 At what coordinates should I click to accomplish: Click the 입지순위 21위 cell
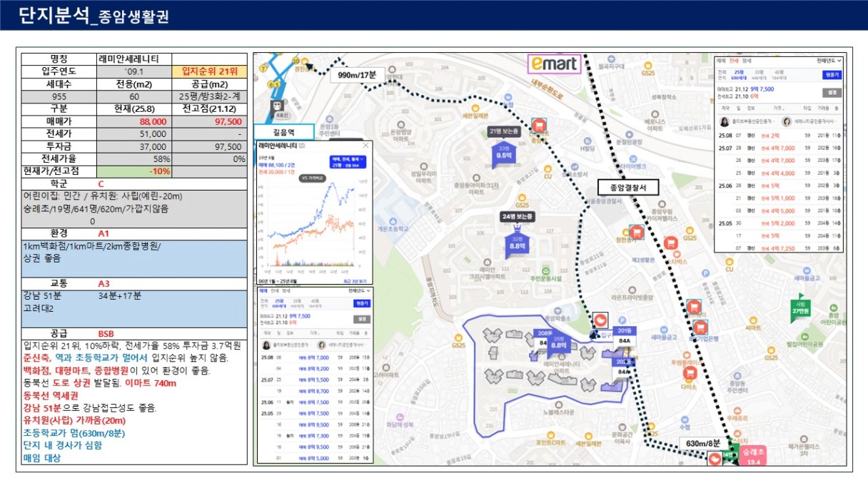210,71
